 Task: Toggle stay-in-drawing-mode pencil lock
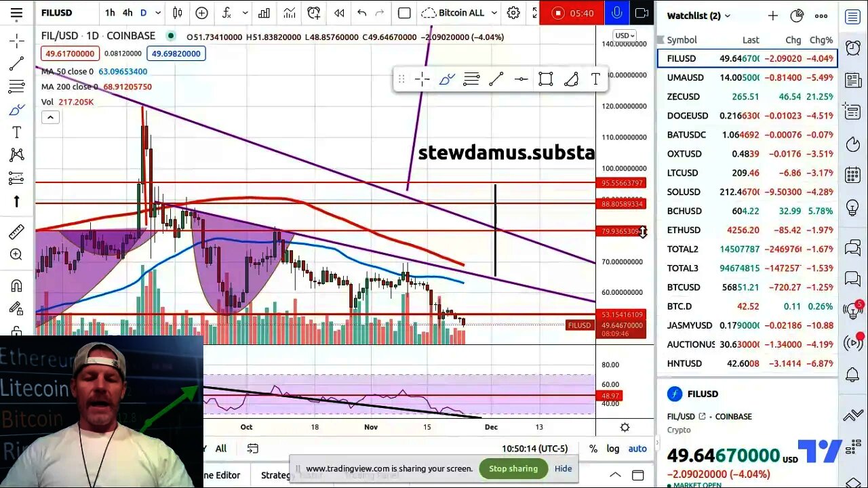click(17, 308)
